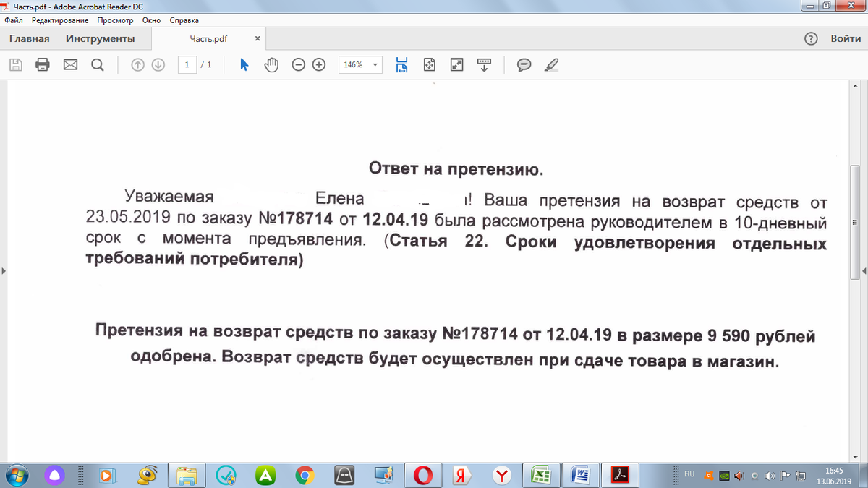
Task: Click the RU language indicator
Action: pyautogui.click(x=689, y=474)
